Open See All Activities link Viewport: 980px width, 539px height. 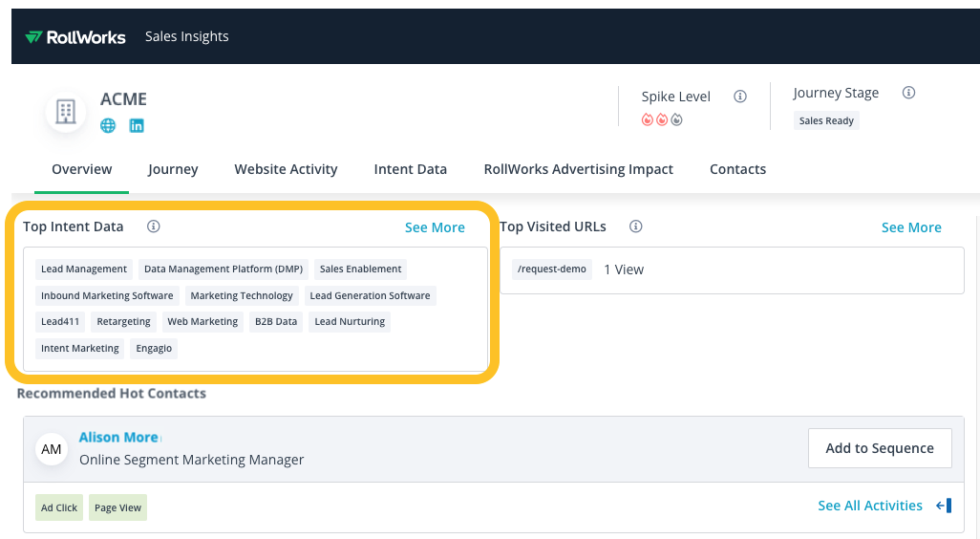[870, 506]
